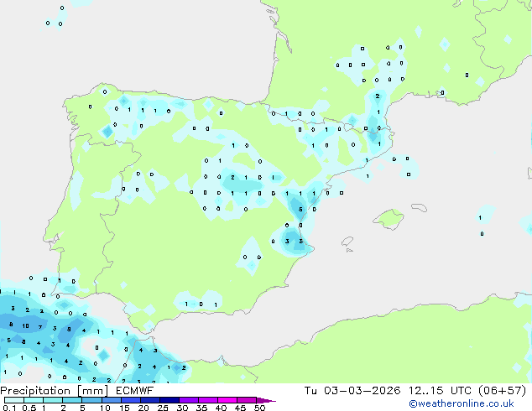
Task: Click the 0.5–1 mm legend swatch
Action: pos(34,400)
